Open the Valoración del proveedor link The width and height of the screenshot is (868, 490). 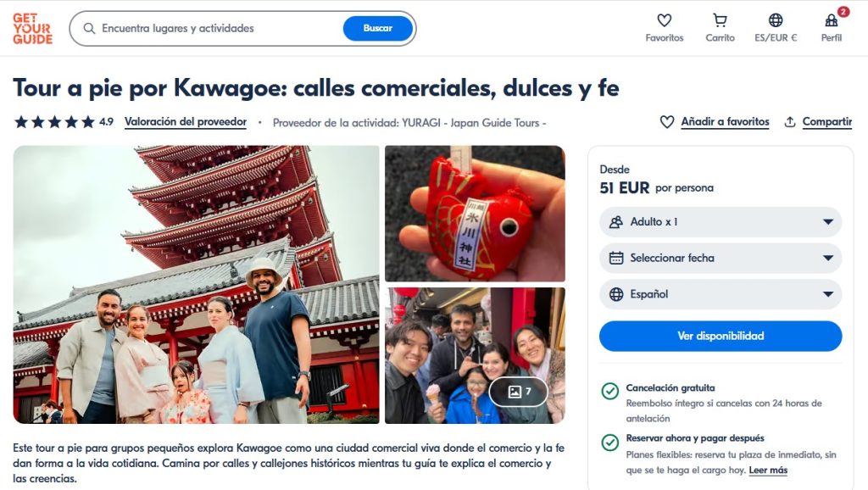click(186, 122)
